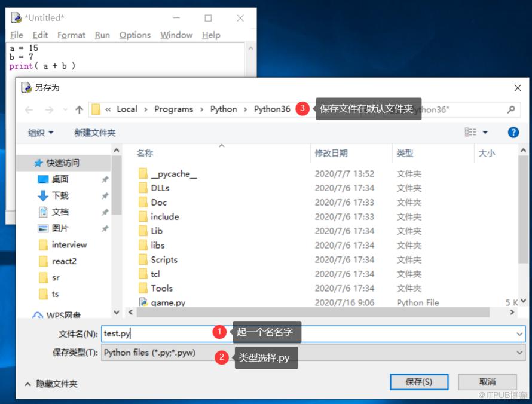
Task: Select the include folder
Action: click(x=165, y=217)
